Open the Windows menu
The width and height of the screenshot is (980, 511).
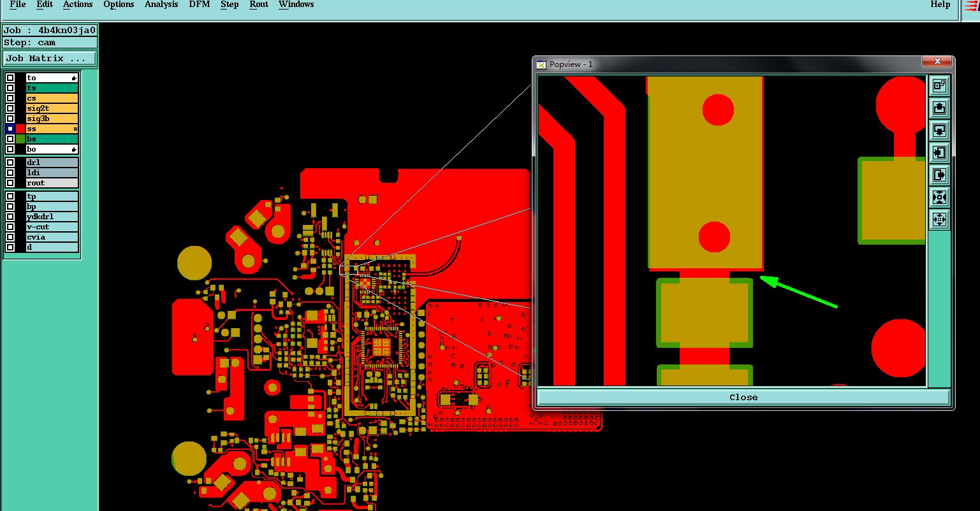coord(296,4)
